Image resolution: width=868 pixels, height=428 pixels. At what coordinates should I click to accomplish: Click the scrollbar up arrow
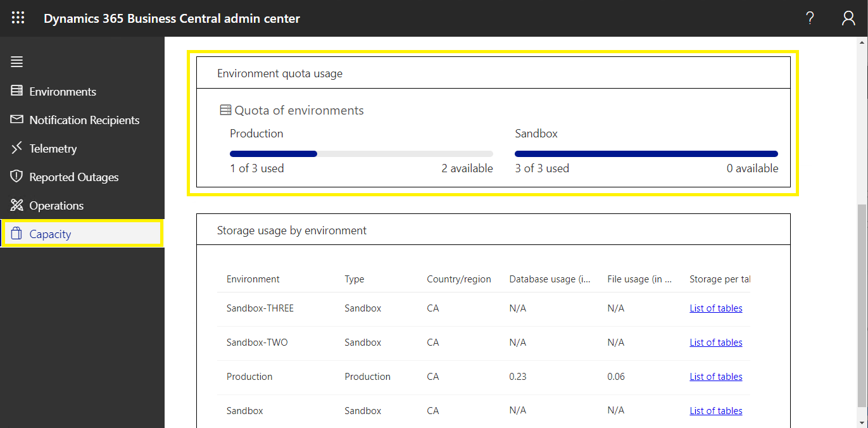[862, 42]
